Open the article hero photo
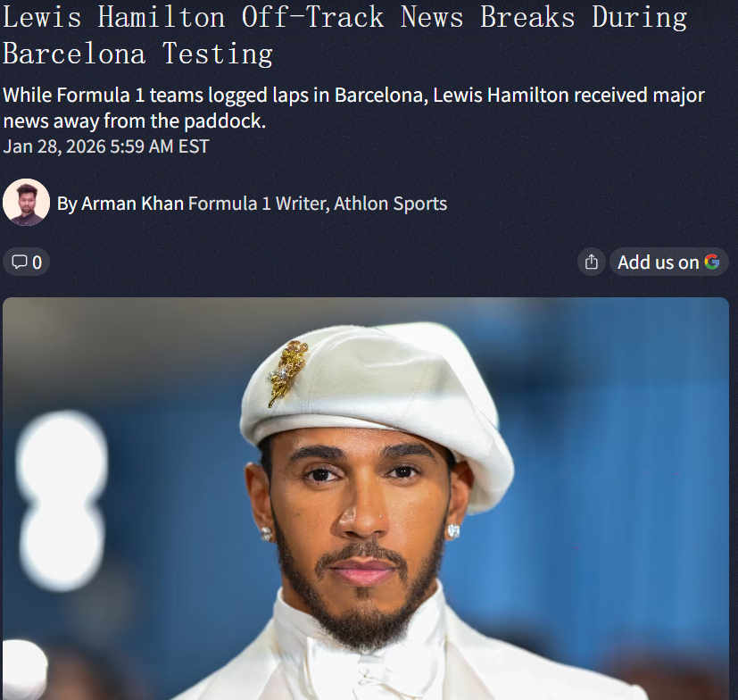 366,498
